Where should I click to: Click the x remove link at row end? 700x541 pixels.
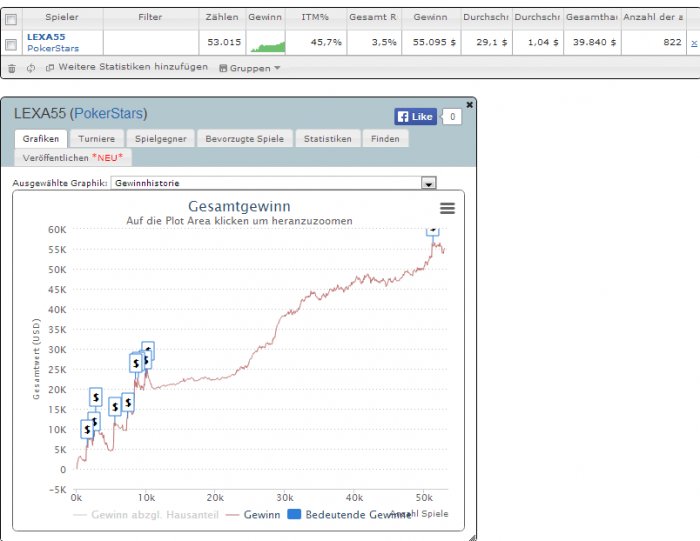[694, 43]
